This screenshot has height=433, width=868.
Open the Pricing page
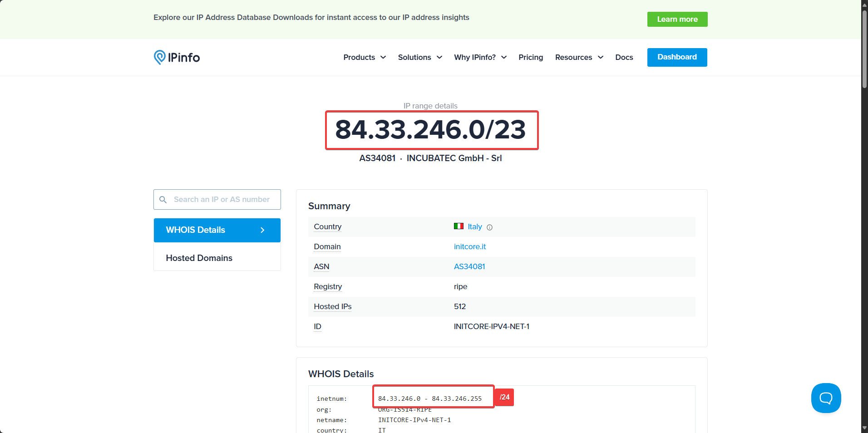click(530, 57)
